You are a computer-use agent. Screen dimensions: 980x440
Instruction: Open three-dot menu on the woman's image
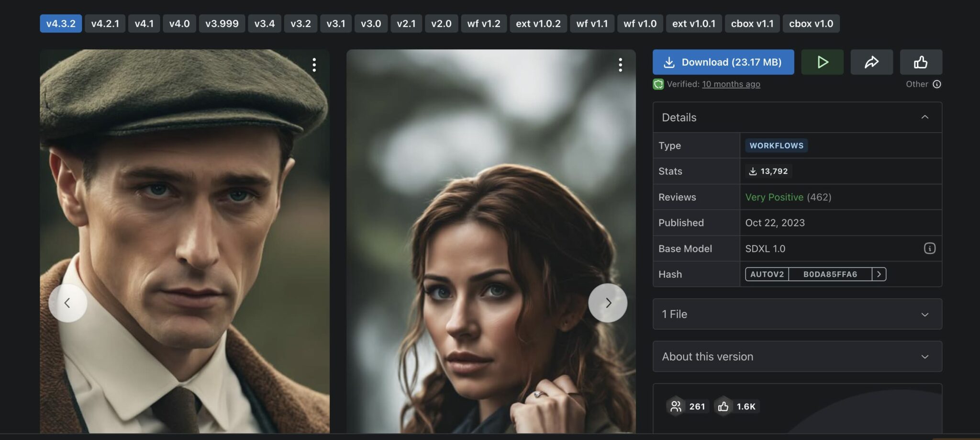pyautogui.click(x=620, y=65)
